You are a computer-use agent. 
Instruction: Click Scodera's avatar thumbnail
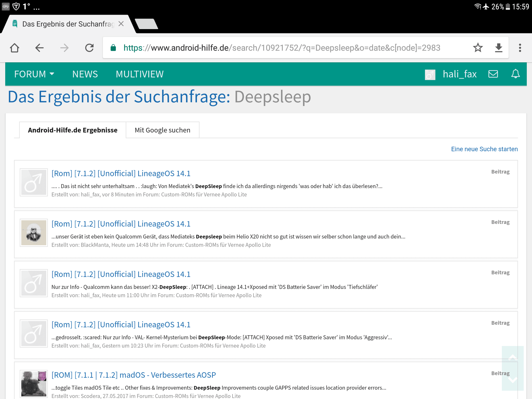34,384
